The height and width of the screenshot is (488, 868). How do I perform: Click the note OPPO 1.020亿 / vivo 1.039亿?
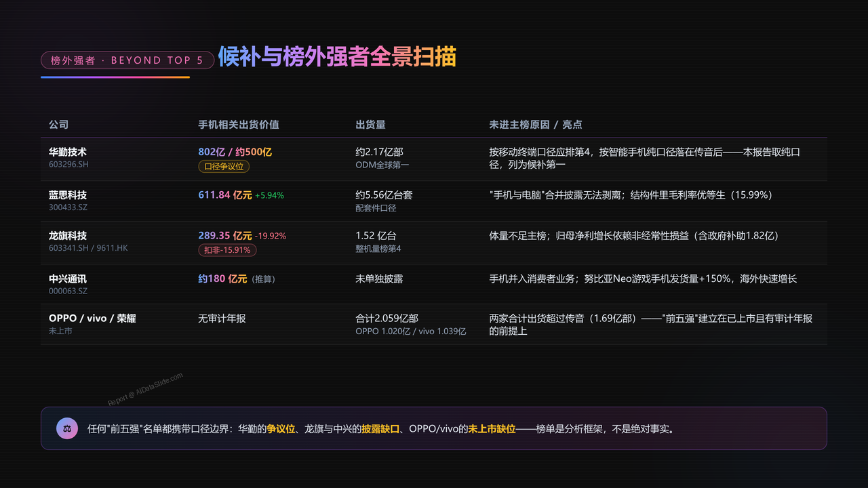pos(411,331)
